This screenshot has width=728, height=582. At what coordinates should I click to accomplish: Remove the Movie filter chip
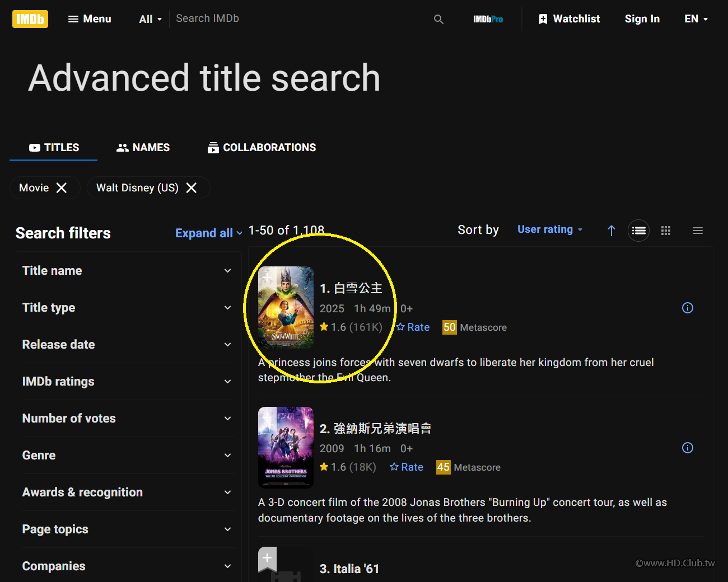pyautogui.click(x=62, y=188)
